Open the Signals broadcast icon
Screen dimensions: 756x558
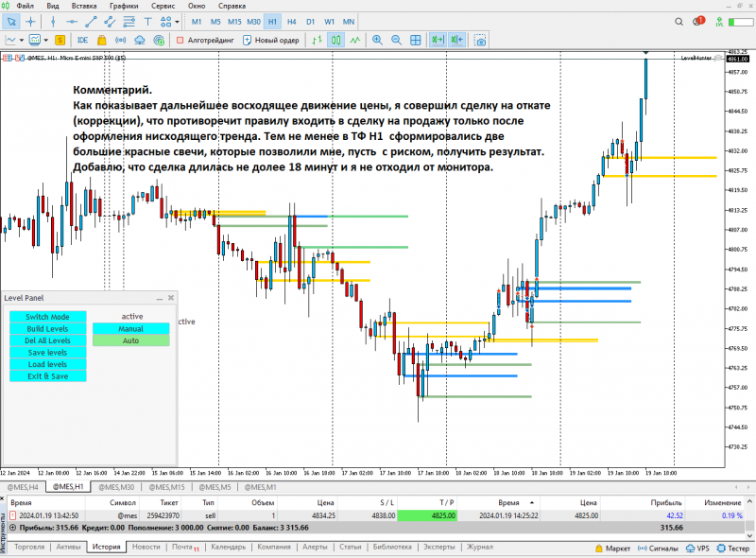pyautogui.click(x=121, y=40)
